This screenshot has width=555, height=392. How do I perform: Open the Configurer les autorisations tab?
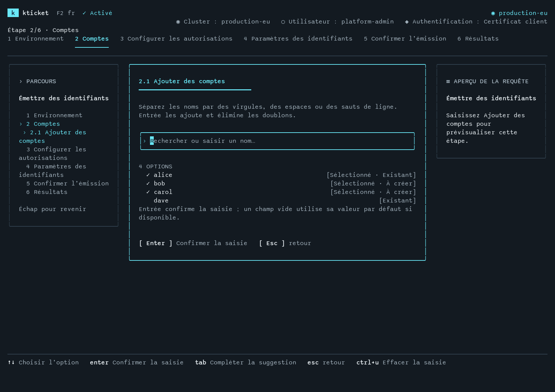click(176, 39)
